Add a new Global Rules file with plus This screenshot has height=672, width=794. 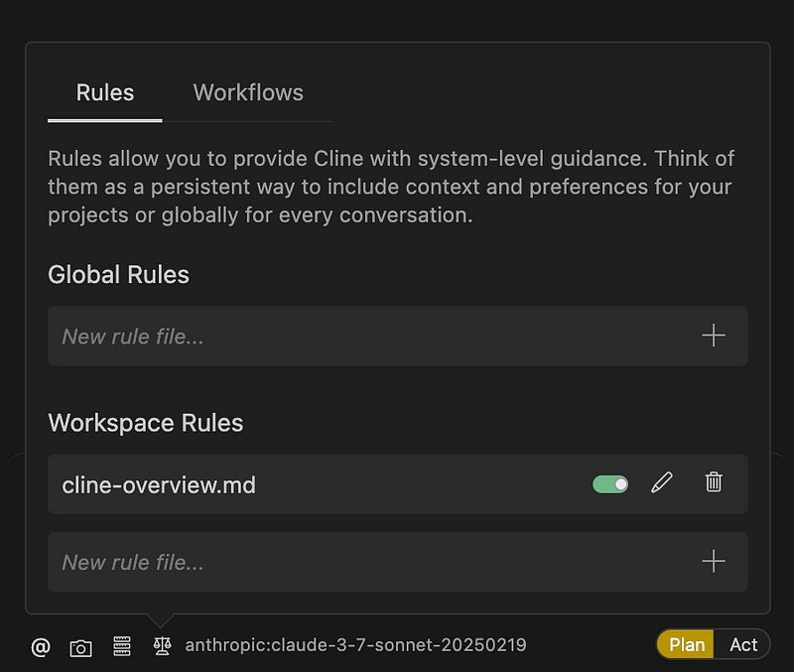(x=714, y=336)
